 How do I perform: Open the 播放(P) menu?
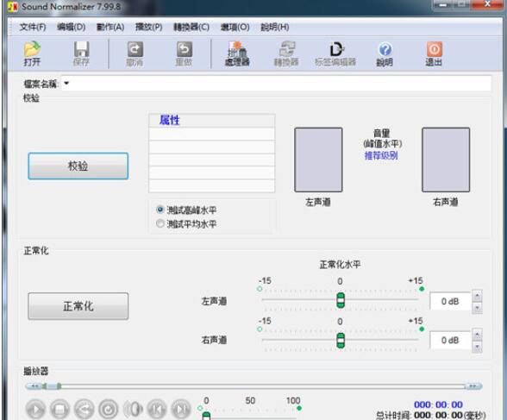point(148,27)
